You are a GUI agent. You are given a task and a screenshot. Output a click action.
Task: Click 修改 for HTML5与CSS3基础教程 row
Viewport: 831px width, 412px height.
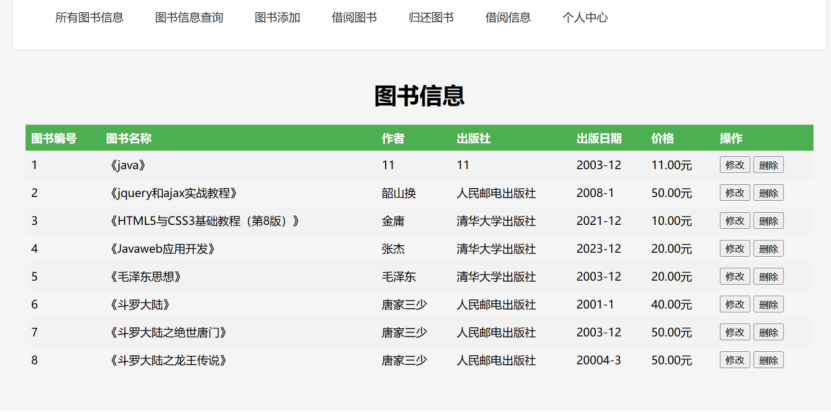[x=735, y=221]
